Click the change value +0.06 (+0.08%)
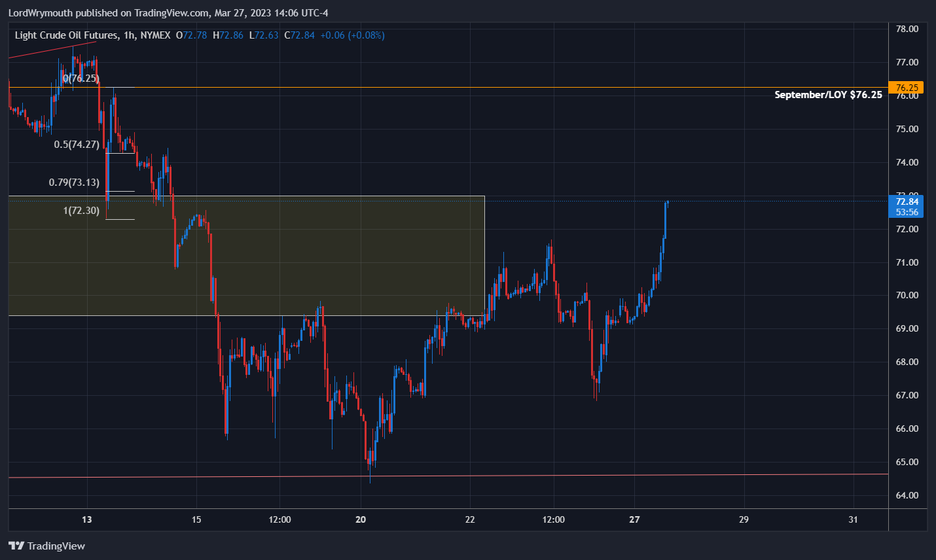Viewport: 936px width, 560px height. click(x=352, y=35)
